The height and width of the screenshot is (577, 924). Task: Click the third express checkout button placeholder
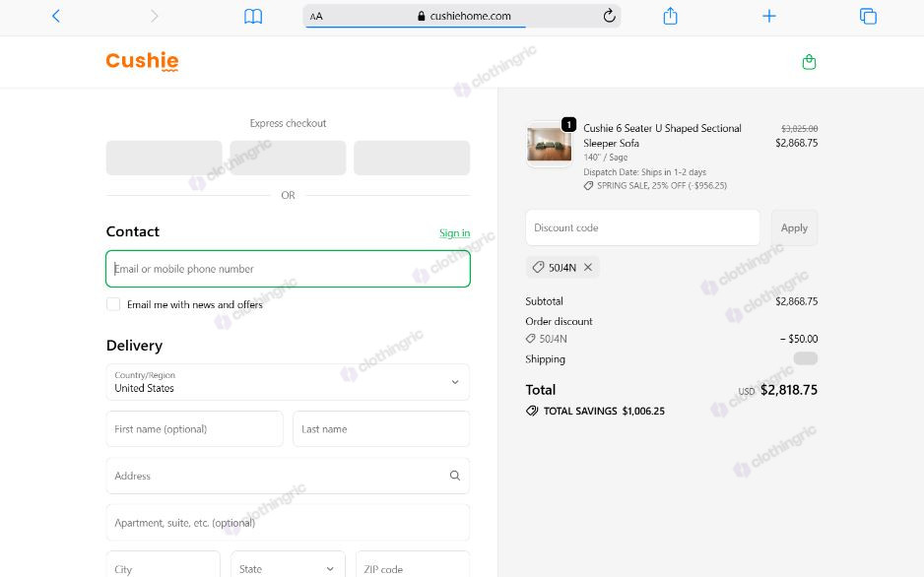[x=412, y=158]
